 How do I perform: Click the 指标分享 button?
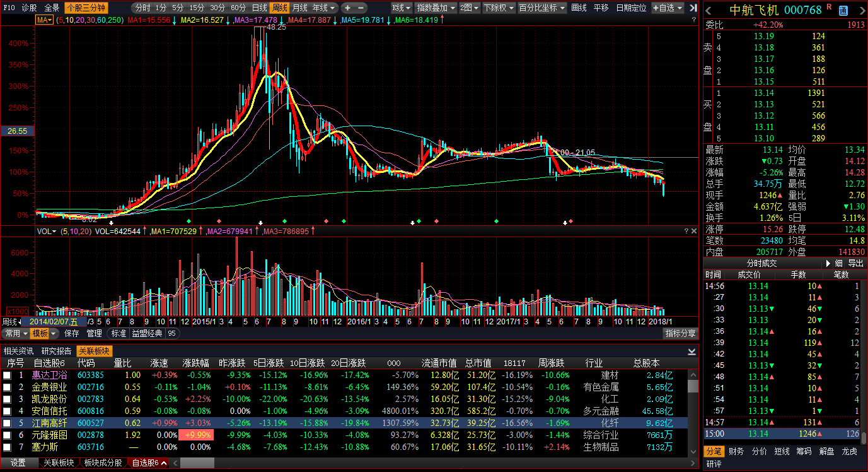pos(681,333)
